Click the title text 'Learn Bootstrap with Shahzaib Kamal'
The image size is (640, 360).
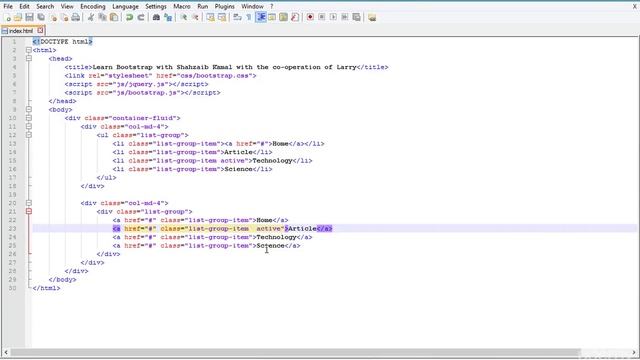click(x=162, y=67)
